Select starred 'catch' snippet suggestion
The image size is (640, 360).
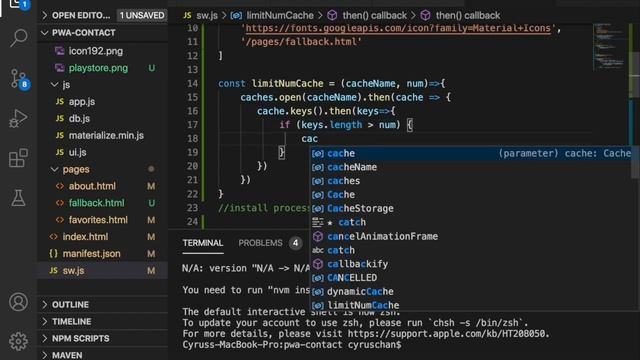[x=471, y=222]
